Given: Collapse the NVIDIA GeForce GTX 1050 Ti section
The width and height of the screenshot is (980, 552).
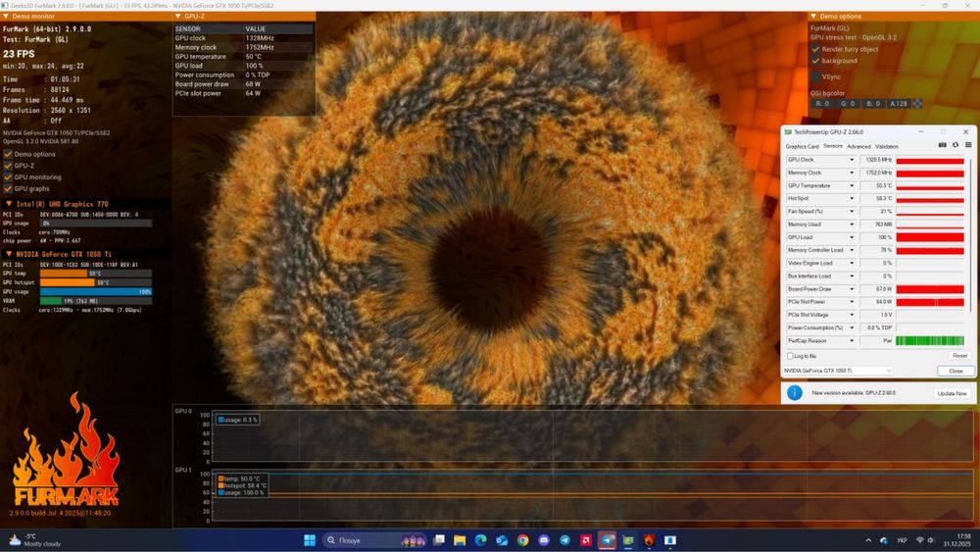Looking at the screenshot, I should (9, 255).
